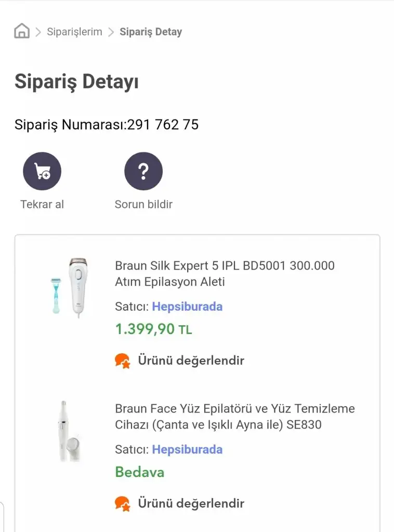Select the Sipariş Detay breadcrumb item
The width and height of the screenshot is (394, 532).
(x=151, y=32)
